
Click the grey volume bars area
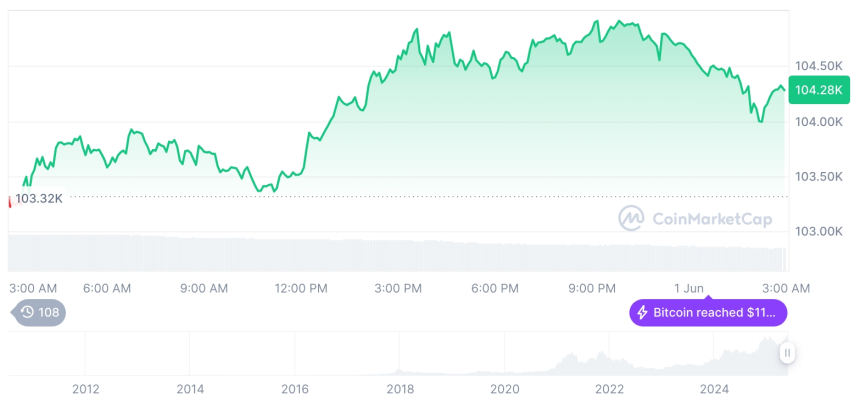[400, 252]
